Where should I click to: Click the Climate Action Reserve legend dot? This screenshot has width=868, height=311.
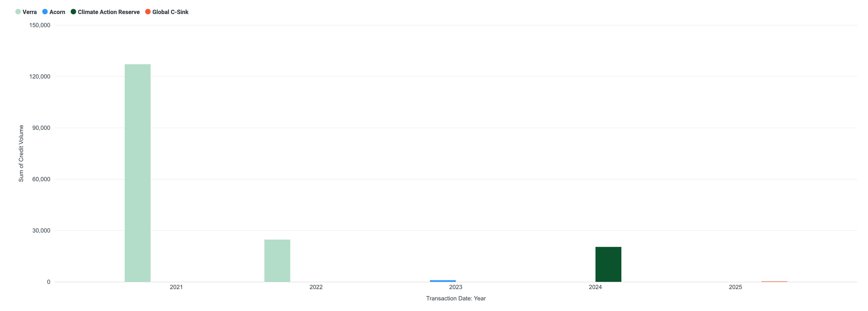tap(73, 12)
